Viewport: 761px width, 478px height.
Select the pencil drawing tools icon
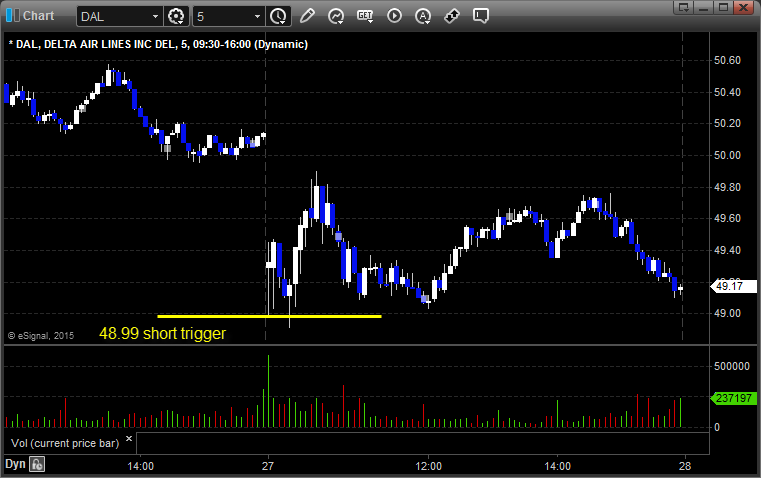coord(307,16)
